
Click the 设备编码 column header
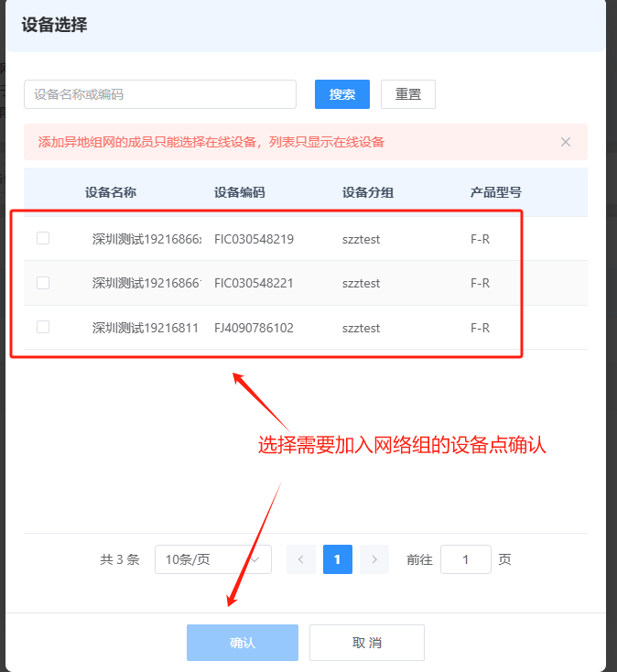click(x=240, y=192)
